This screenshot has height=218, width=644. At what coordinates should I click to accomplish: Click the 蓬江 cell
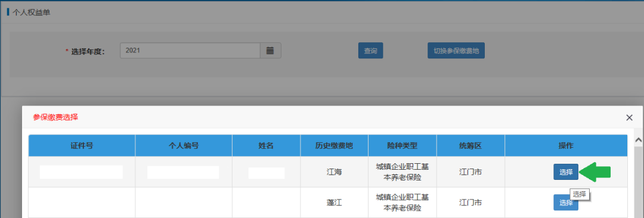335,203
